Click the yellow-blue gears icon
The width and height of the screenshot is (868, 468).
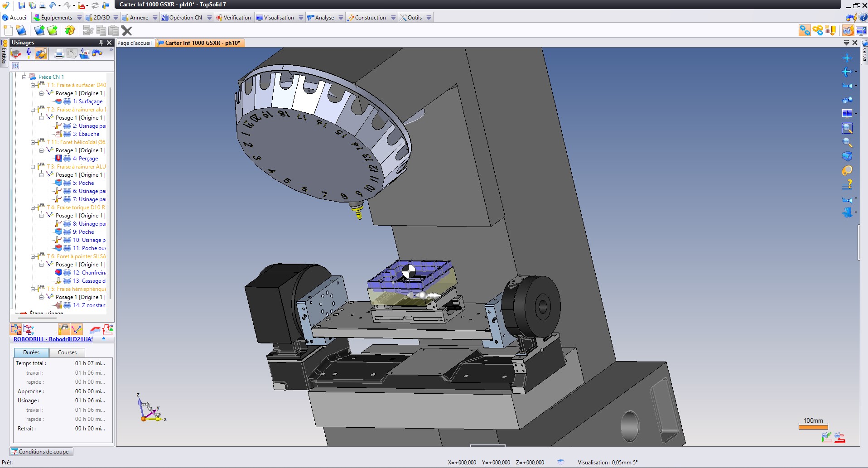(818, 30)
